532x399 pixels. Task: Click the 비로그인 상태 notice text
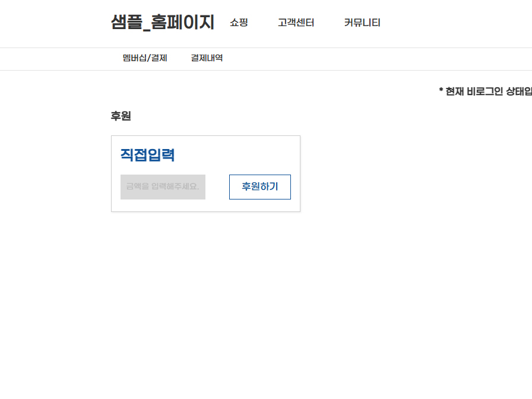tap(486, 91)
